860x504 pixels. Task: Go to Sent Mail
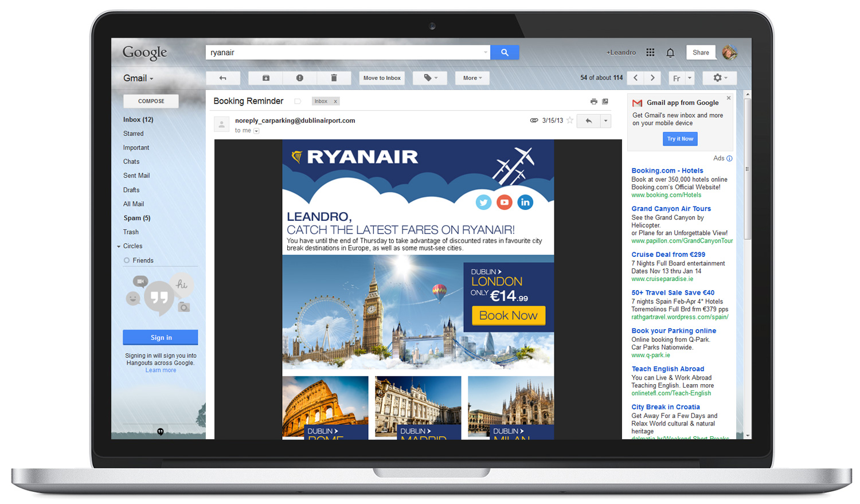click(136, 175)
